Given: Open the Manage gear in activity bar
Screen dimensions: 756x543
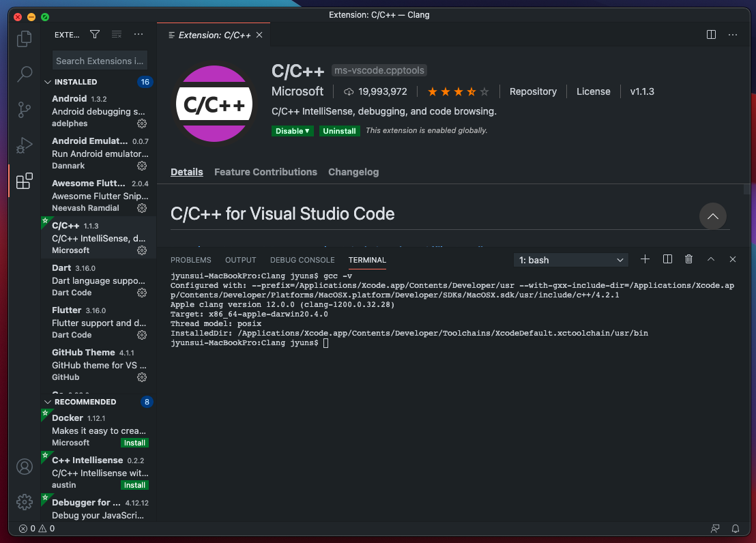Looking at the screenshot, I should 24,502.
